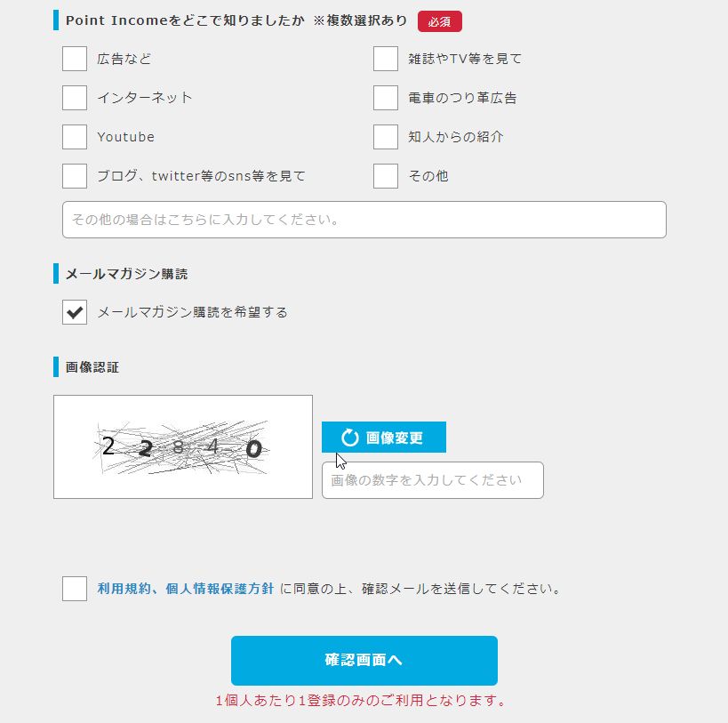Select the Youtube checkbox
The image size is (728, 723).
(75, 137)
